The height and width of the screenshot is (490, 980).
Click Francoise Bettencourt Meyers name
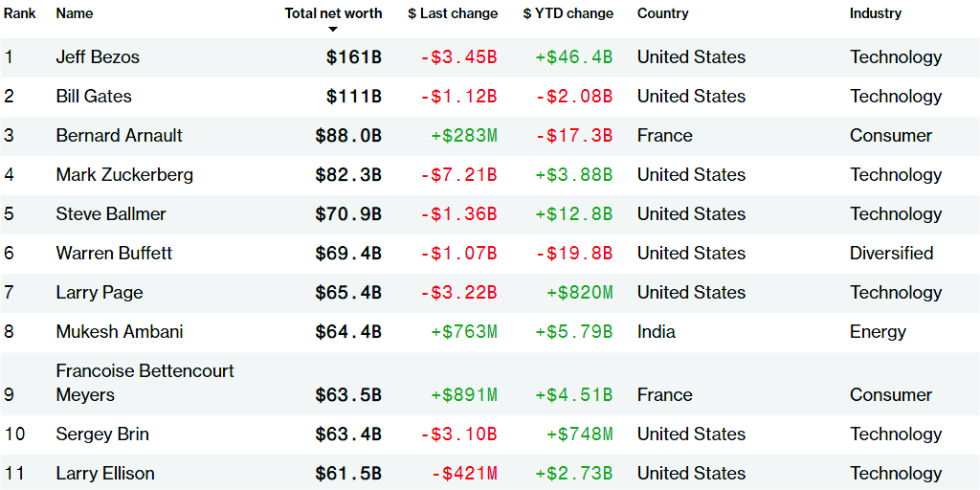tap(145, 383)
